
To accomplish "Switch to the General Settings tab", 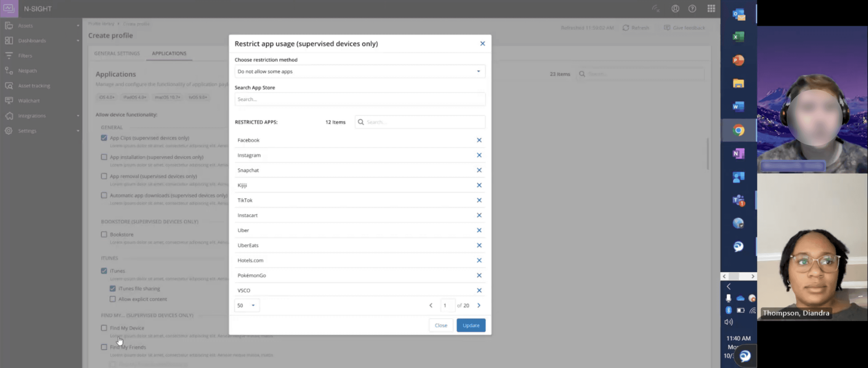I will tap(117, 54).
